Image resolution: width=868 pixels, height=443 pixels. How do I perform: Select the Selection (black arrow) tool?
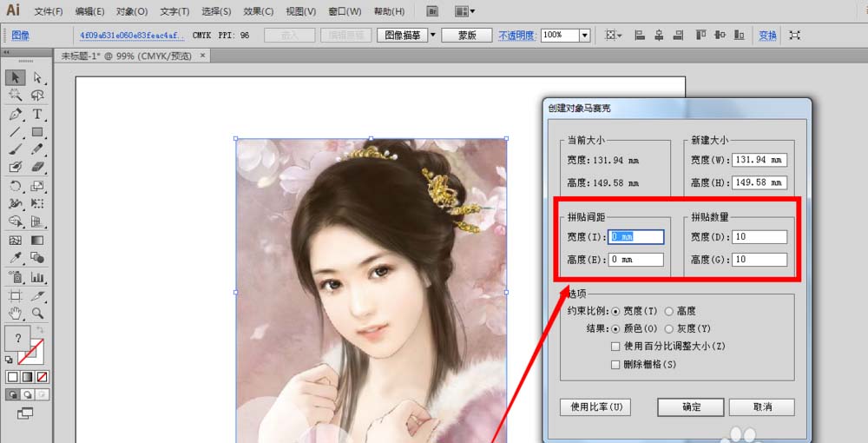click(x=16, y=77)
